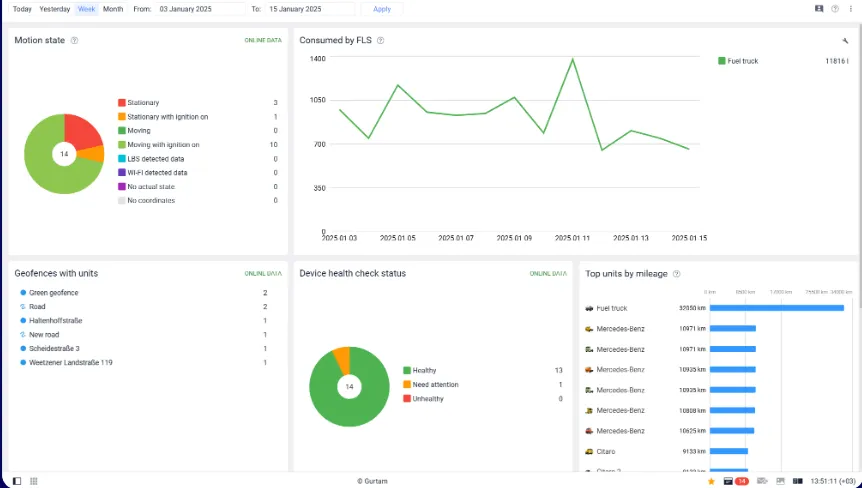
Task: Toggle the Fuel truck series in FLS legend
Action: point(738,61)
